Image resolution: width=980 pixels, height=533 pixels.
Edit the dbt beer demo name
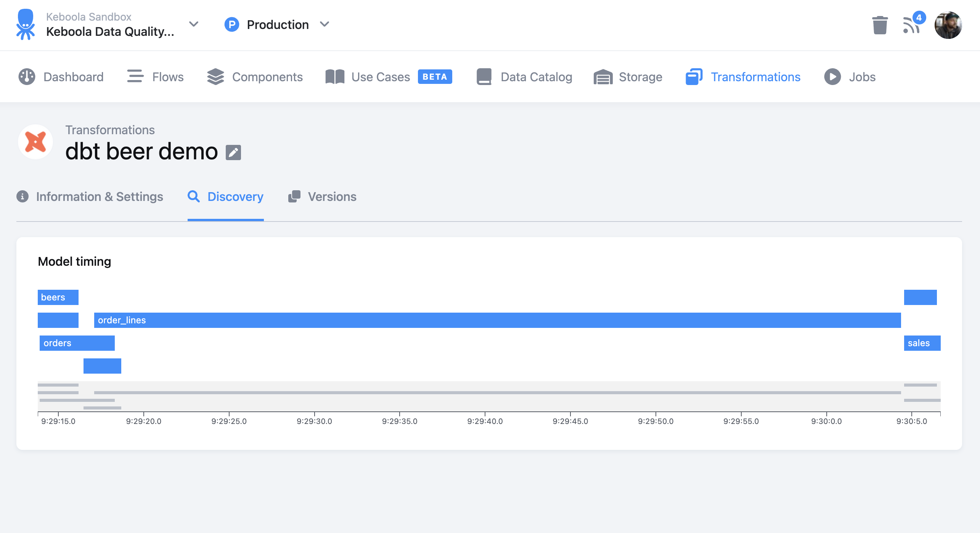point(233,153)
